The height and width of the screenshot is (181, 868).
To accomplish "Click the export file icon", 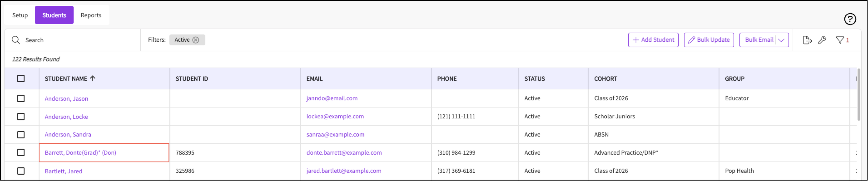I will [807, 40].
